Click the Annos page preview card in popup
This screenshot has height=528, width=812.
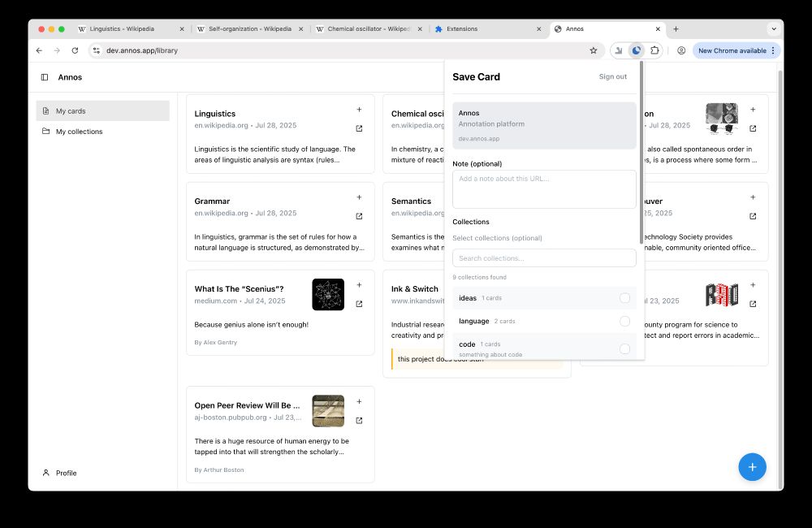(x=544, y=125)
